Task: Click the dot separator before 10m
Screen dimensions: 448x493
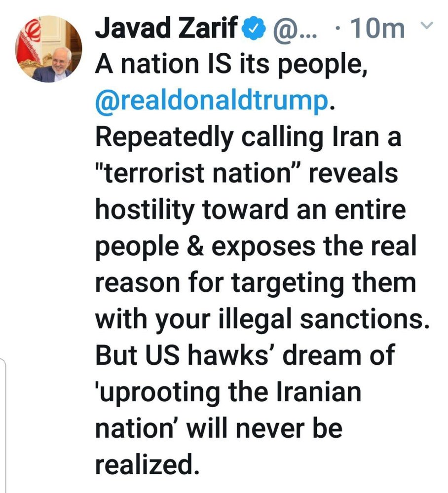Action: [x=338, y=29]
